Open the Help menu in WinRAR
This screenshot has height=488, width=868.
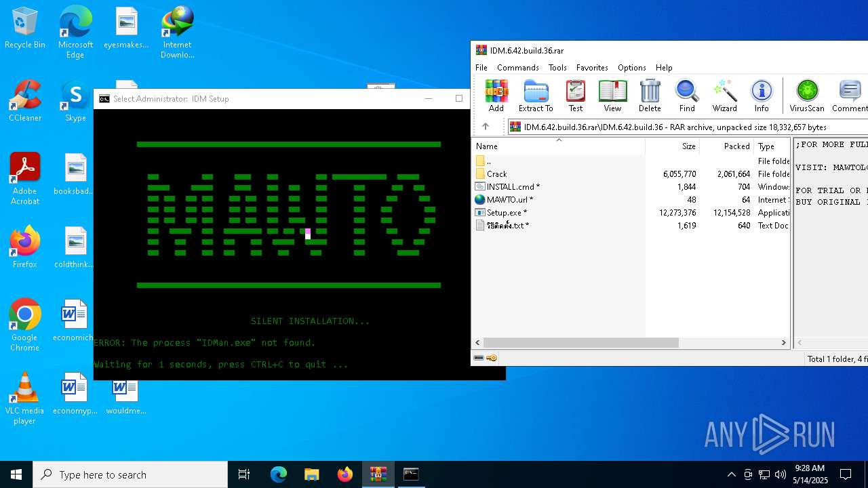tap(664, 68)
